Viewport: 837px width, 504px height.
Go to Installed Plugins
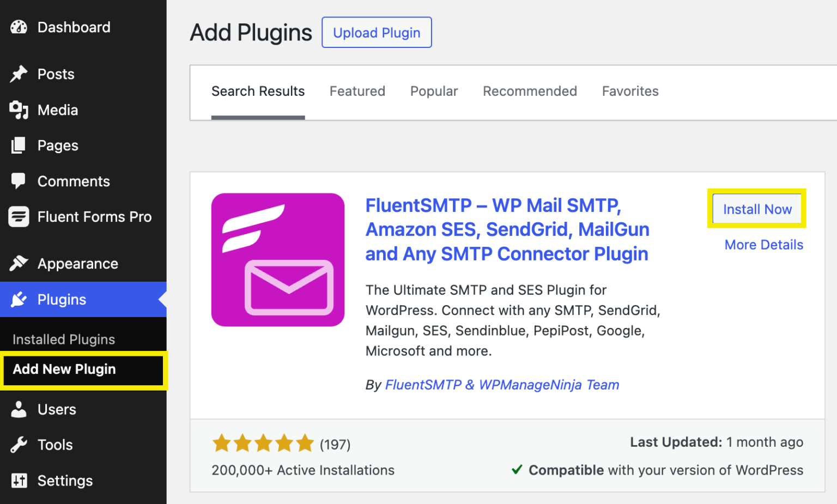coord(64,339)
